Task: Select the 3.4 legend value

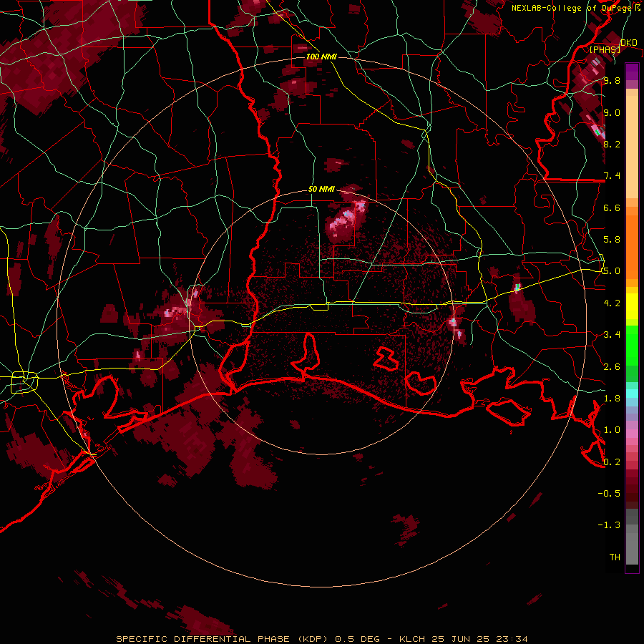Action: coord(612,334)
